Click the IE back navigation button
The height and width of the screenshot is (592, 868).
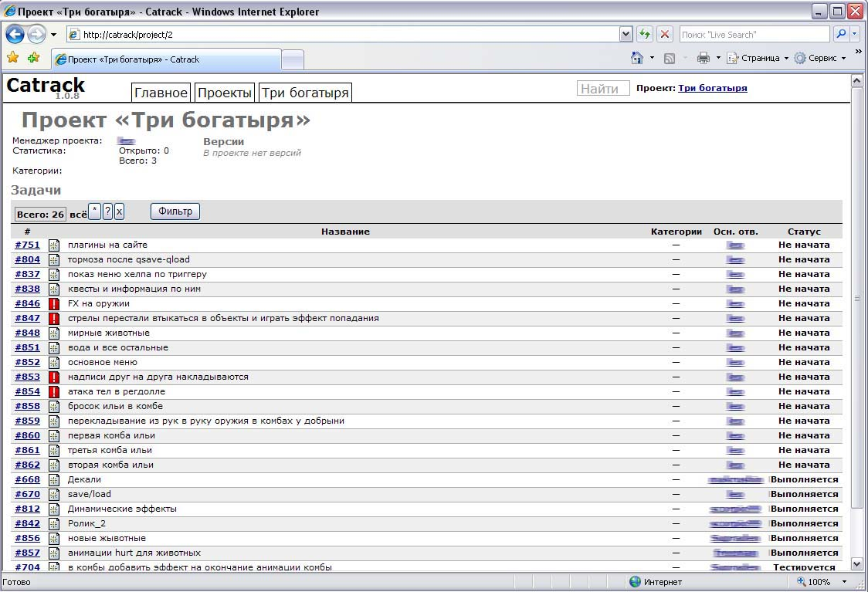[x=15, y=34]
